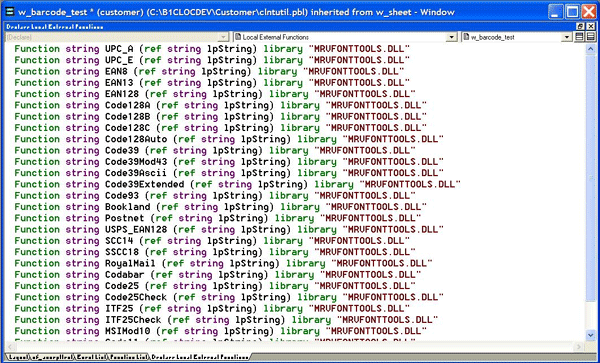
Task: Click lpString on the RoyalMail line
Action: point(252,264)
